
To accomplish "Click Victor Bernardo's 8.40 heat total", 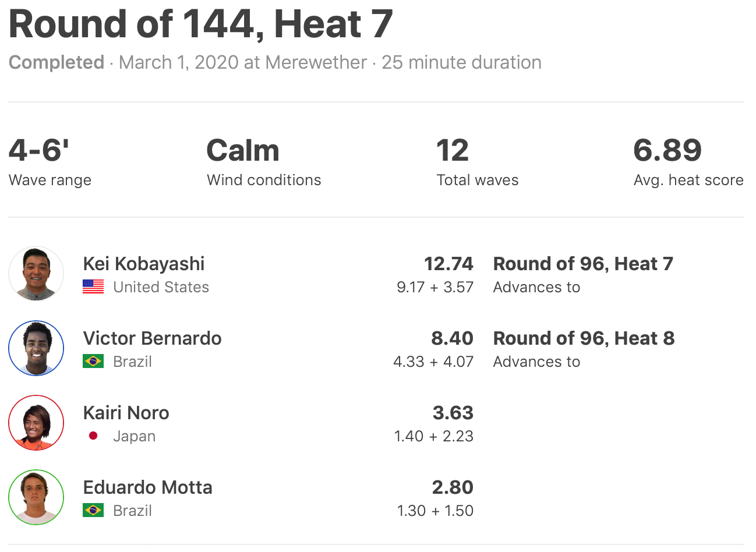I will click(x=452, y=338).
